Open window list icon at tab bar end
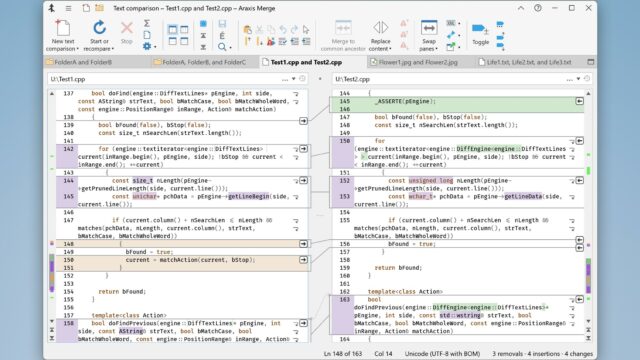The width and height of the screenshot is (640, 360). pos(591,62)
